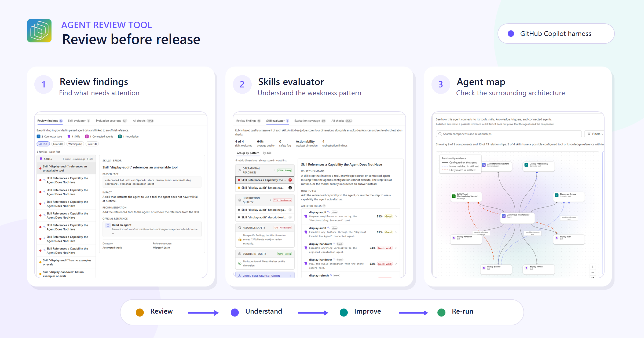Click the Planogram Archive connector icon
Image resolution: width=644 pixels, height=338 pixels.
tap(557, 195)
